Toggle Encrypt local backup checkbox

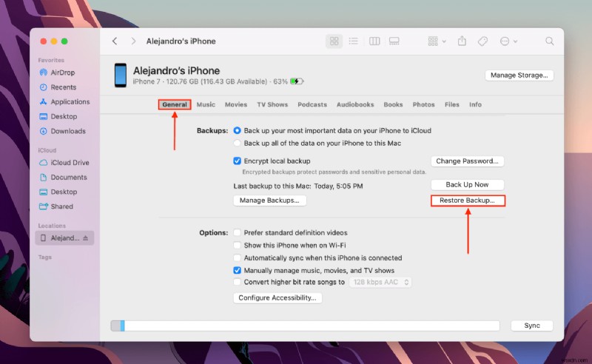[237, 161]
